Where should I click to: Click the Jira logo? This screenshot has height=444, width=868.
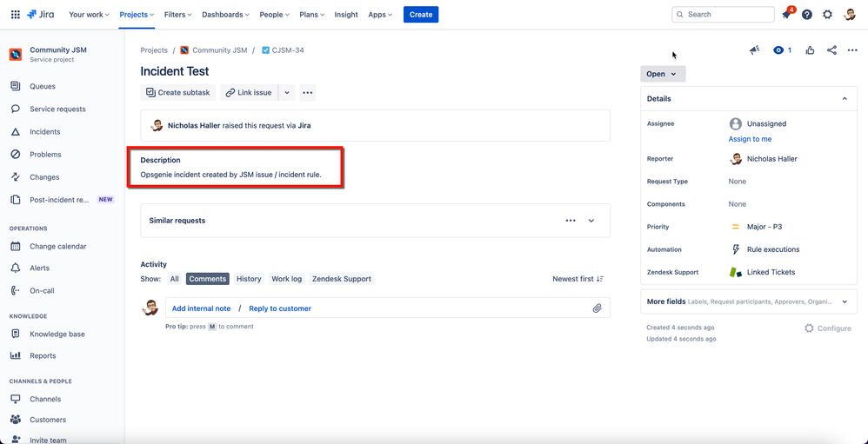[x=40, y=15]
